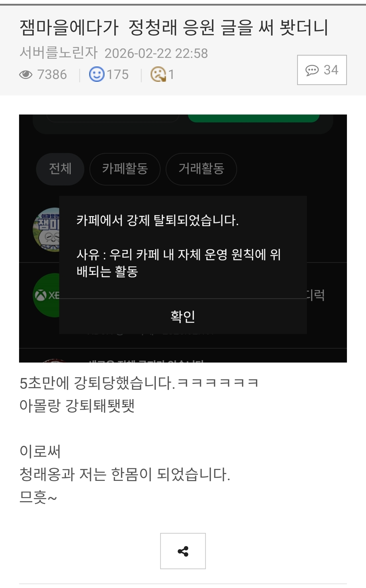Tap the embedded screenshot image

[183, 238]
